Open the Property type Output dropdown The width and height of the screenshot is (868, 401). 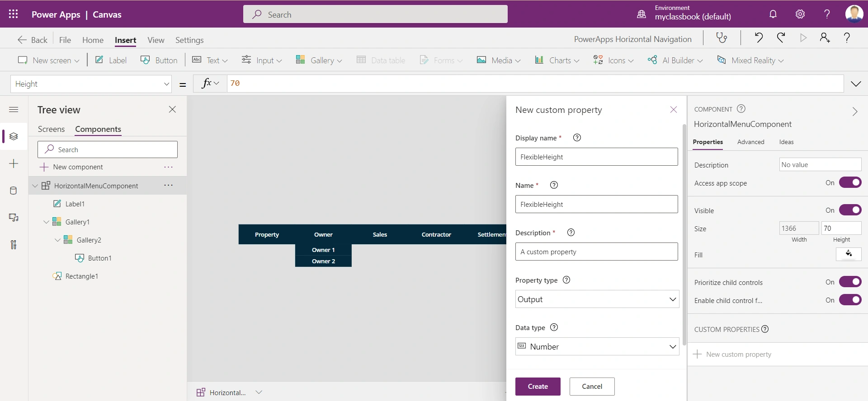597,299
